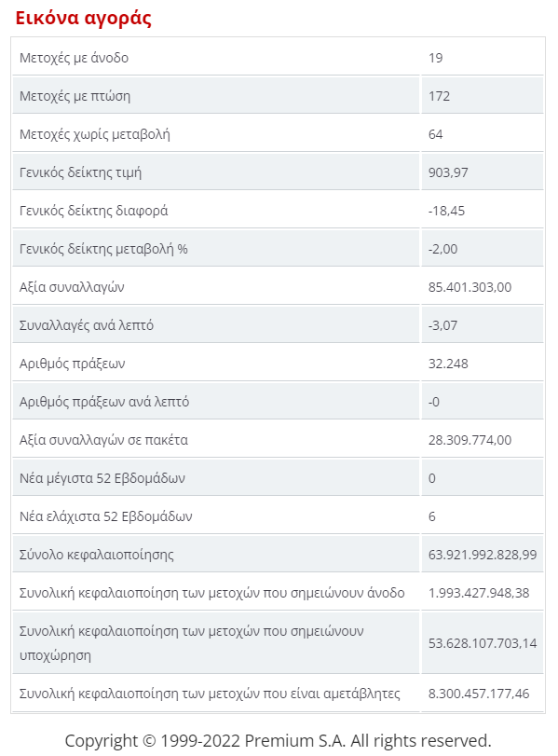This screenshot has width=558, height=756.
Task: Click the 28.309.774,00 block trades value
Action: pyautogui.click(x=470, y=440)
